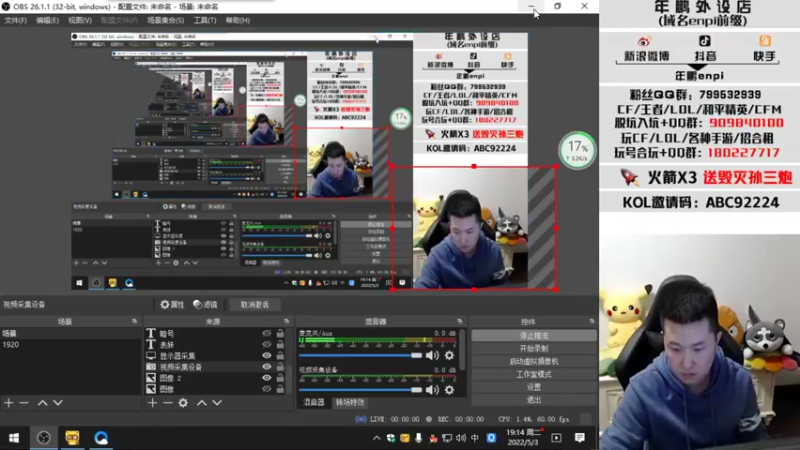Pop out the 混音器 dock panel
Image resolution: width=800 pixels, height=450 pixels.
460,321
